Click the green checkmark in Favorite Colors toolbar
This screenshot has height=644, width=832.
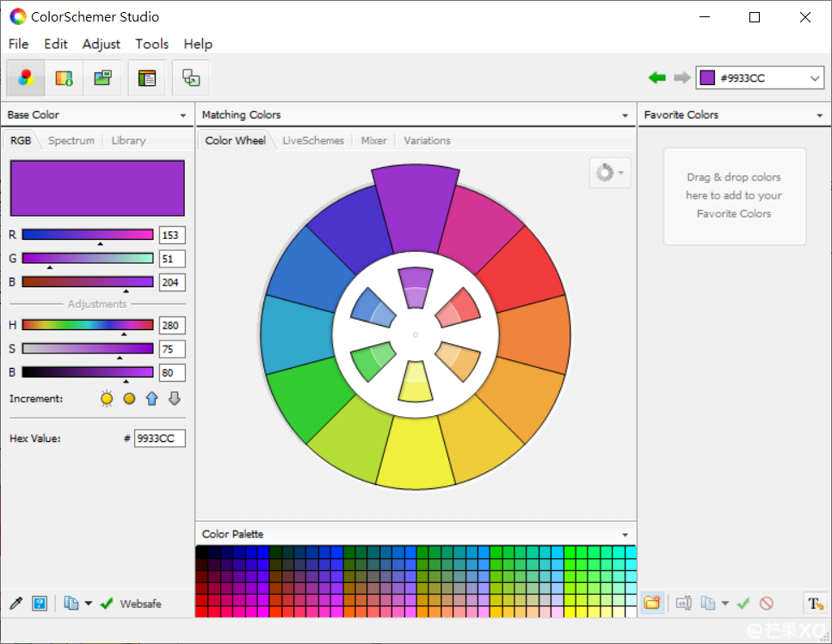tap(743, 603)
